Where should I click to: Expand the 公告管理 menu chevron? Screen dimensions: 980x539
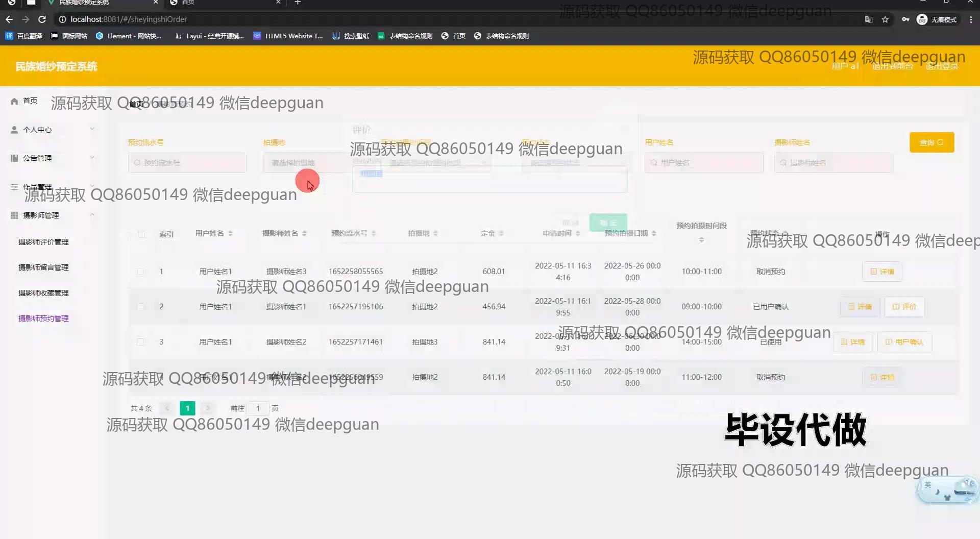(x=92, y=158)
